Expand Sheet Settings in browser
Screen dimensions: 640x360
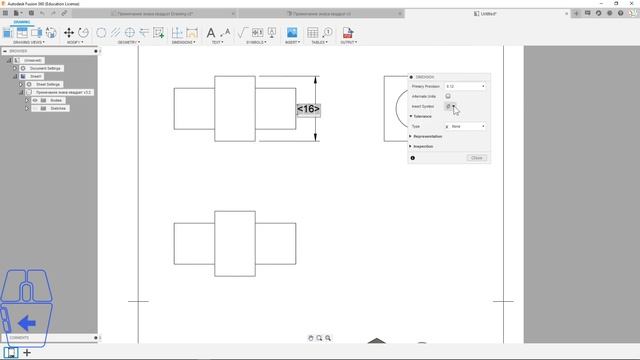coord(21,84)
